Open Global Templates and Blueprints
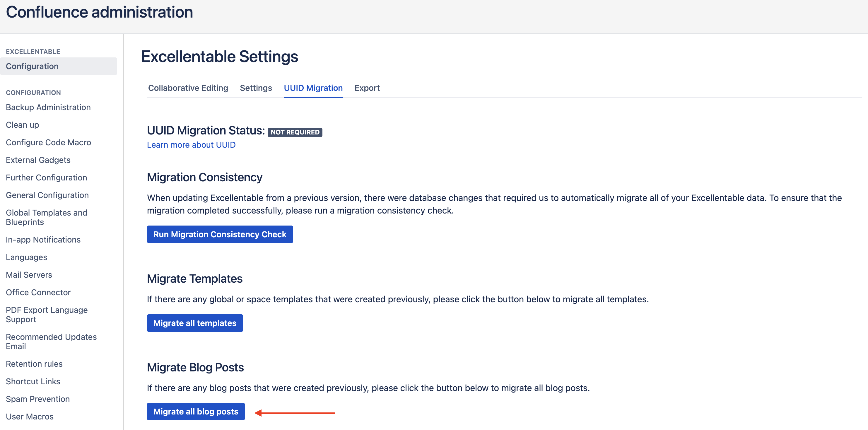The height and width of the screenshot is (430, 868). point(47,217)
